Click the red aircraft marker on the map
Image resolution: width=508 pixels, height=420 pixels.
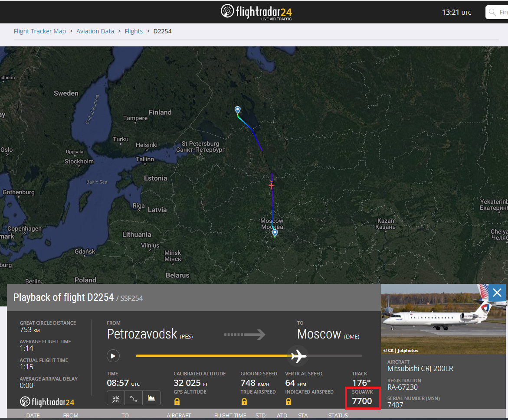pos(272,186)
